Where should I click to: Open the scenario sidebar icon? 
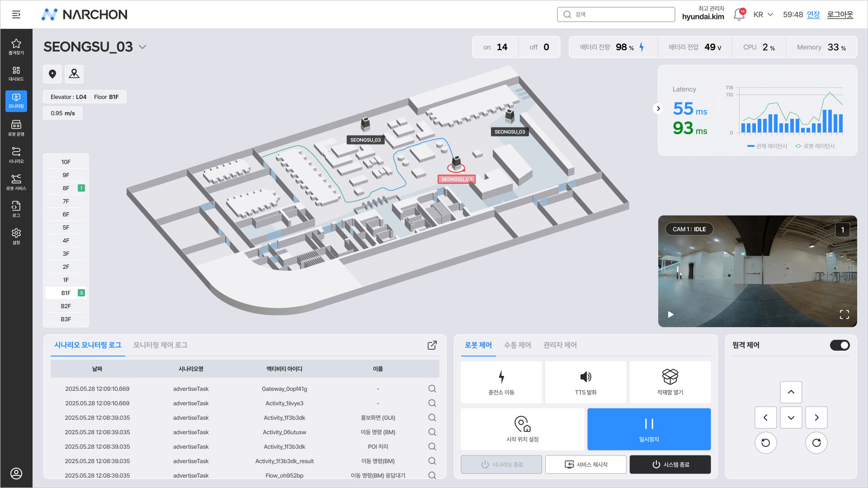(16, 155)
